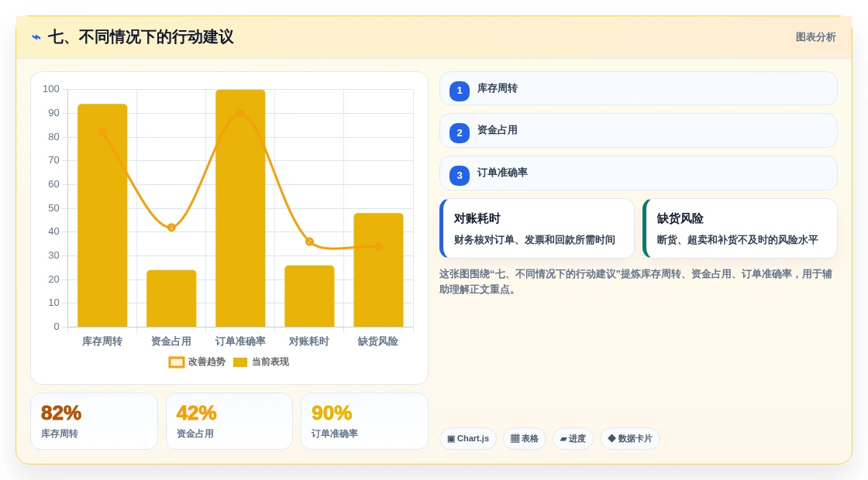Image resolution: width=868 pixels, height=480 pixels.
Task: Click the 缺货风险 x-axis label
Action: click(x=378, y=341)
